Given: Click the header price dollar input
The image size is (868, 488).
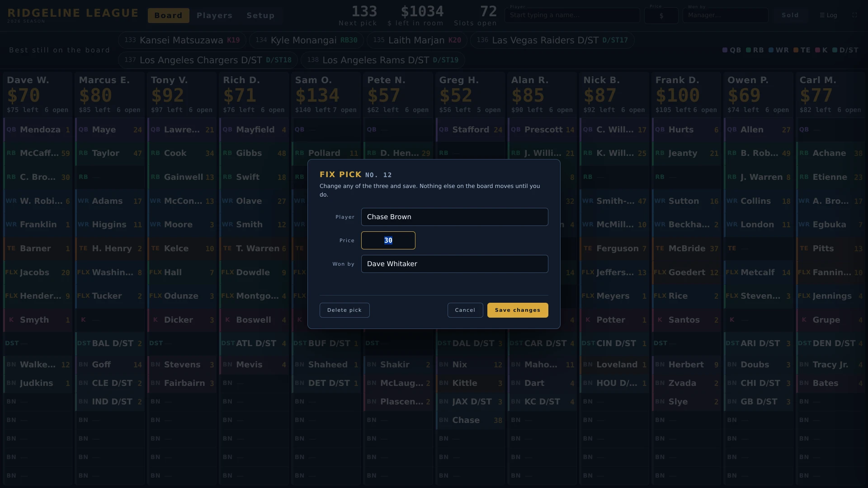Looking at the screenshot, I should click(661, 15).
